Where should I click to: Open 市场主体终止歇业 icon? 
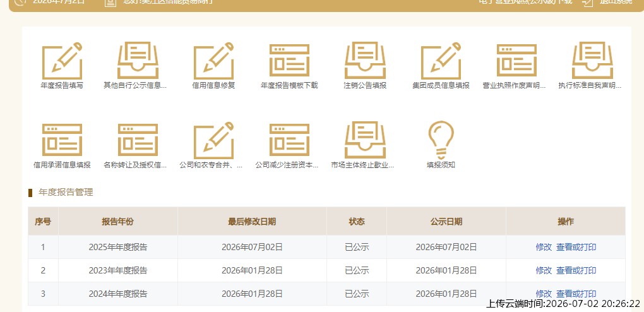[365, 140]
